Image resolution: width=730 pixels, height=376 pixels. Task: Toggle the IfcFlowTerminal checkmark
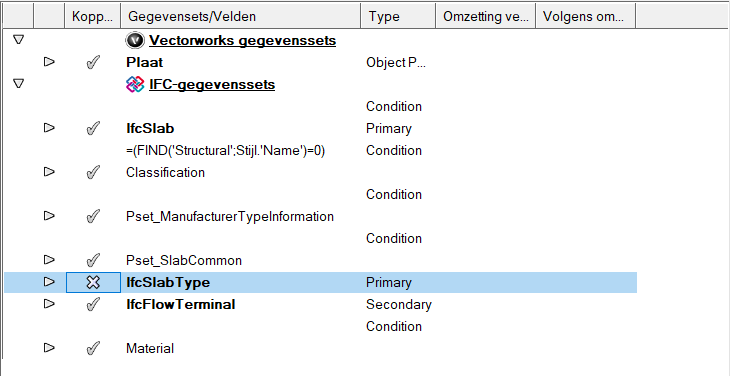(x=93, y=304)
